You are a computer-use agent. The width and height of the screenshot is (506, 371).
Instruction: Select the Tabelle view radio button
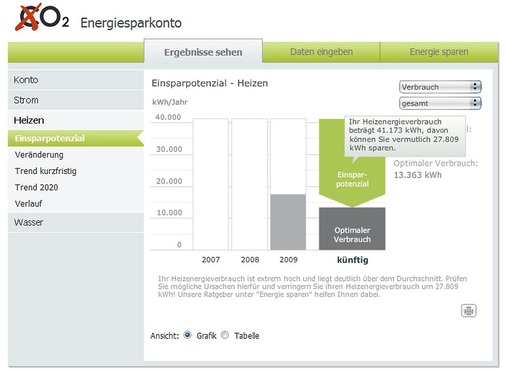[225, 335]
